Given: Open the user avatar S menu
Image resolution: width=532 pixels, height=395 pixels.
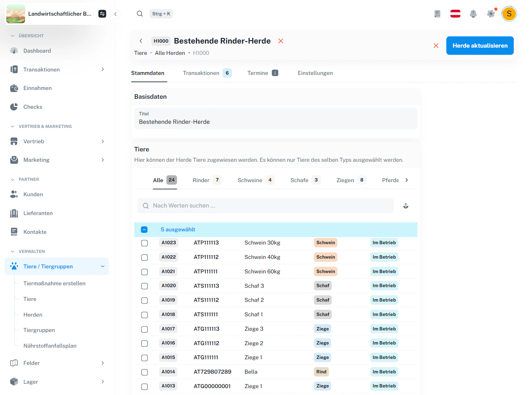Looking at the screenshot, I should point(509,14).
